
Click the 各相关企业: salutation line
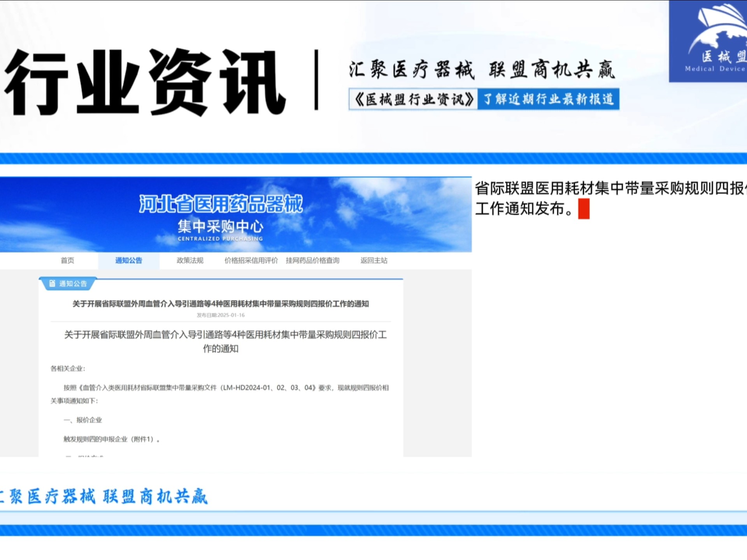68,368
